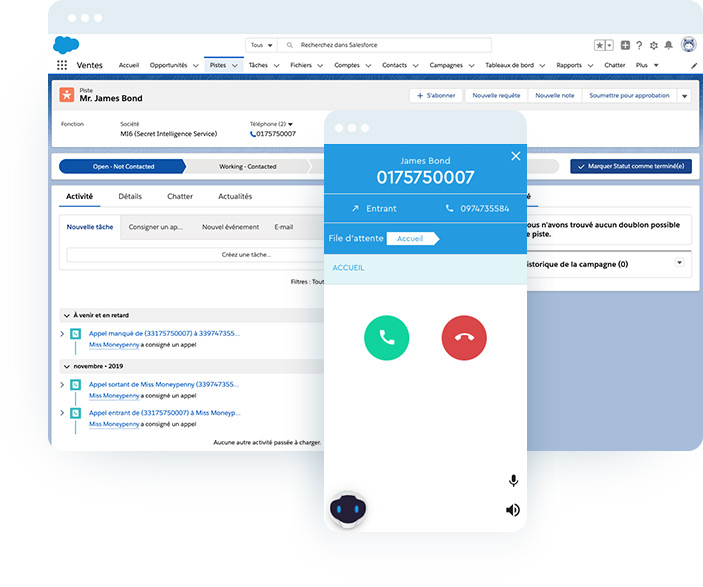This screenshot has height=587, width=703.
Task: Switch to the Détails record tab
Action: [x=130, y=196]
